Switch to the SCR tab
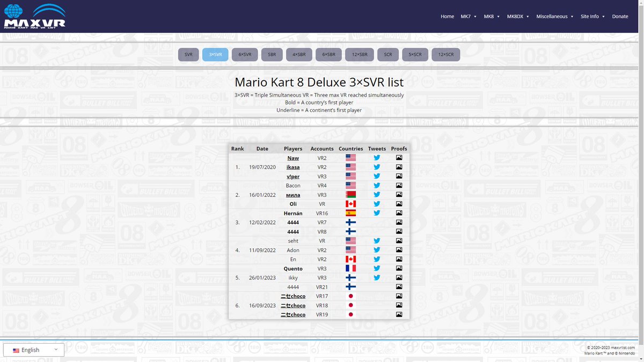 388,54
